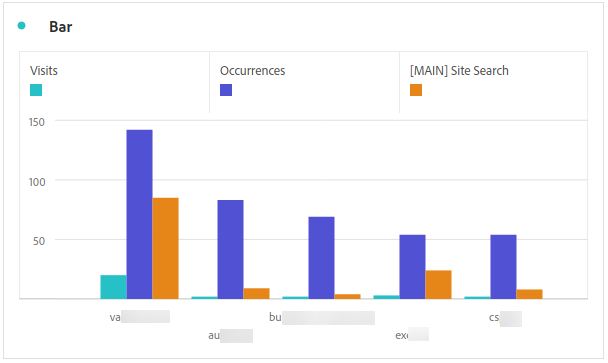This screenshot has height=363, width=608.
Task: Click the teal Visits bar for 'va'
Action: [x=114, y=287]
